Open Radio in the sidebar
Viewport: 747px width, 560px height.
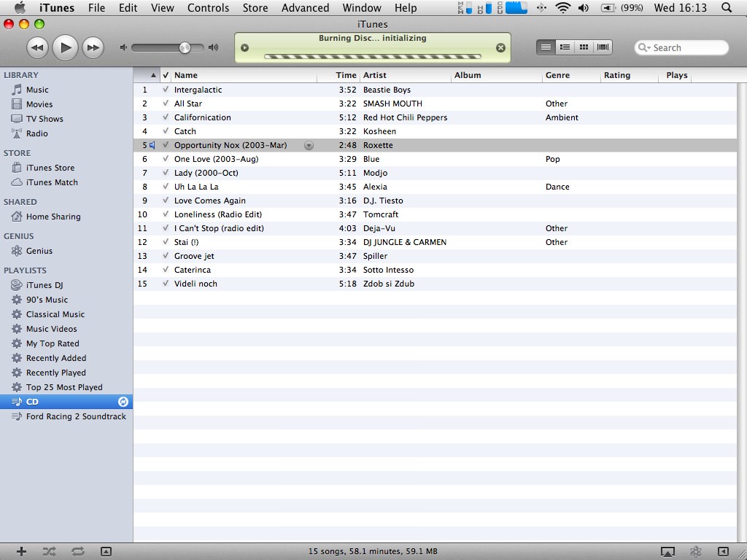pos(36,133)
